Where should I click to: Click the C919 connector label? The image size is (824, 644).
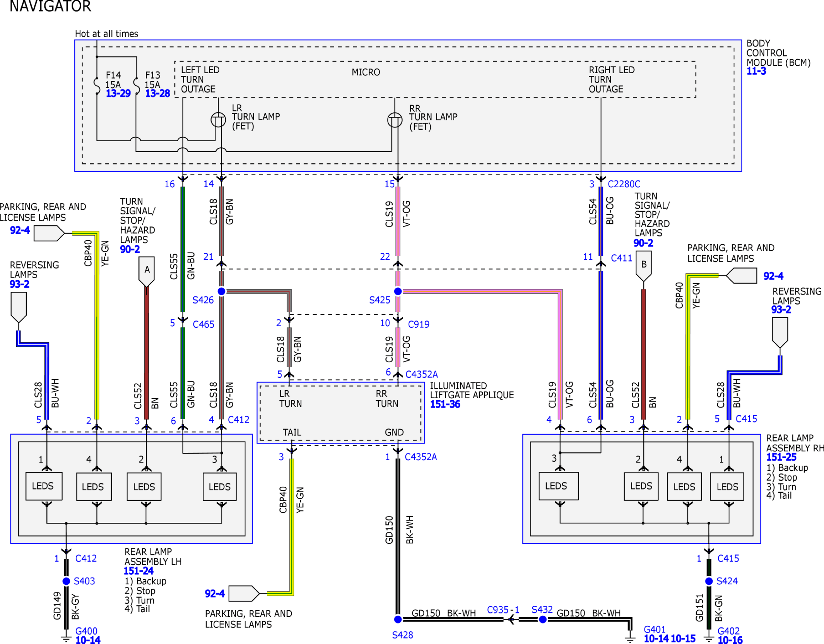pos(419,324)
